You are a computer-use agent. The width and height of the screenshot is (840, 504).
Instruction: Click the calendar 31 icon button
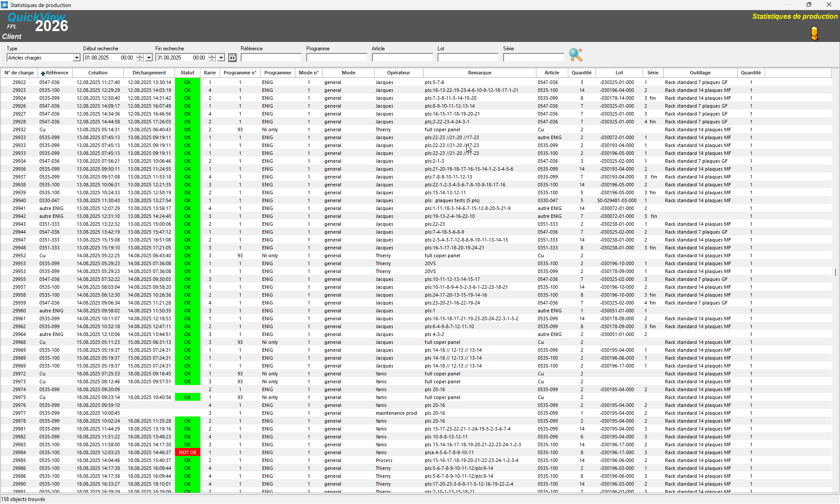click(232, 58)
